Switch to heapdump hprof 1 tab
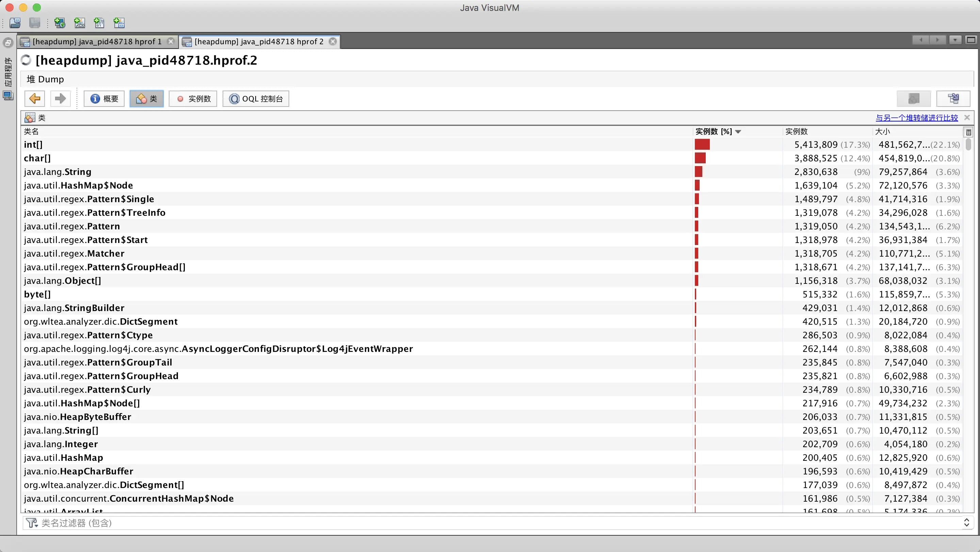The width and height of the screenshot is (980, 552). [97, 42]
